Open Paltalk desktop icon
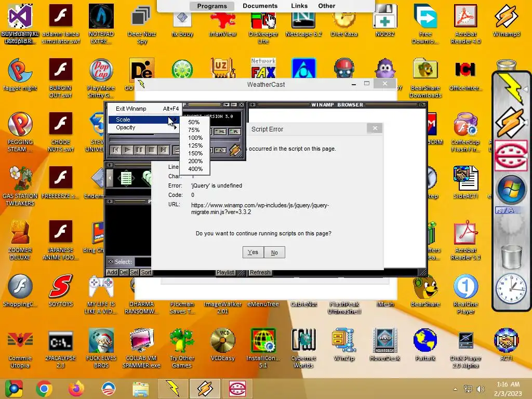Screen dimensions: 532x399 pos(425,345)
